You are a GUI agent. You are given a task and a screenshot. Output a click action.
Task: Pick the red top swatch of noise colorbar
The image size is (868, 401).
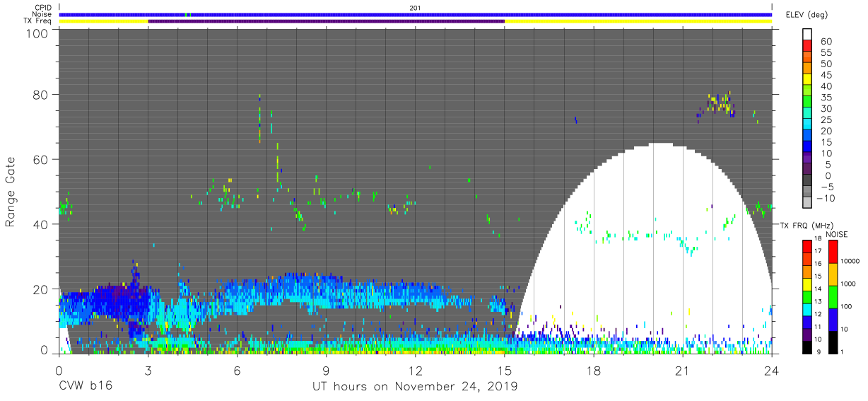point(833,252)
